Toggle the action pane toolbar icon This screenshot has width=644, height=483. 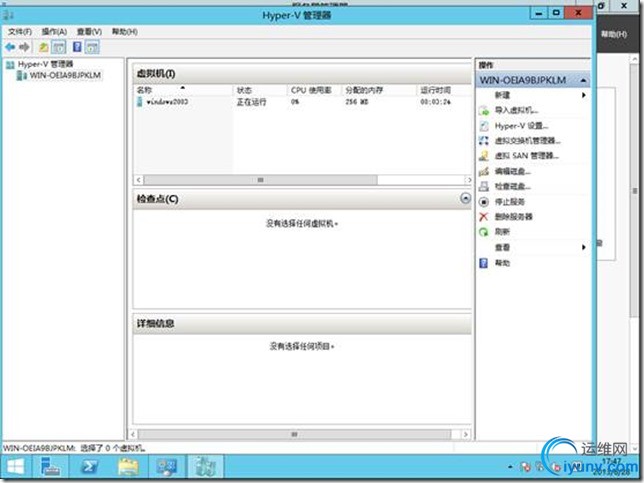click(x=92, y=47)
